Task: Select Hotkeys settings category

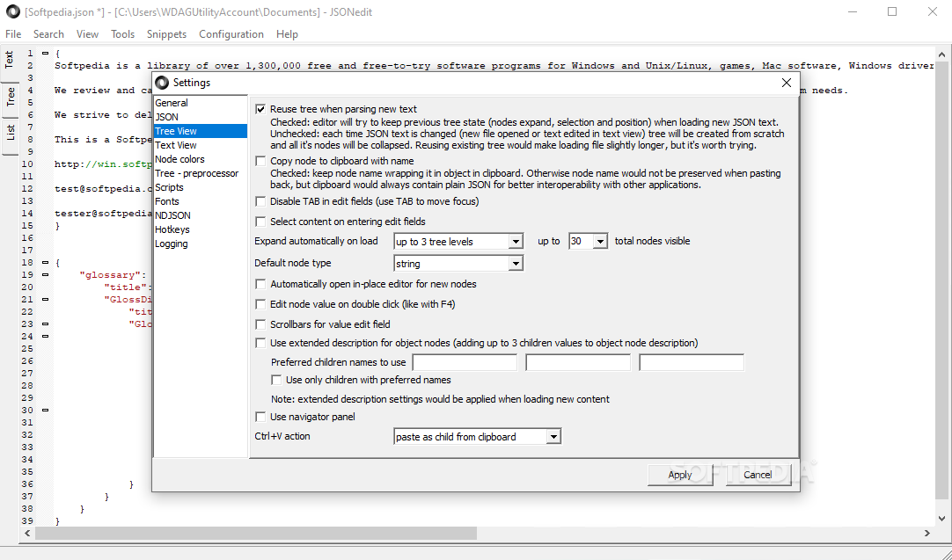Action: click(201, 229)
